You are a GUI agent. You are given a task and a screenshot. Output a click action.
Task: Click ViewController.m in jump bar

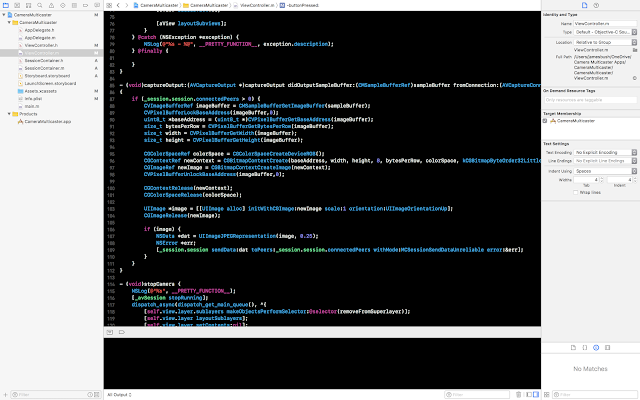(x=253, y=5)
